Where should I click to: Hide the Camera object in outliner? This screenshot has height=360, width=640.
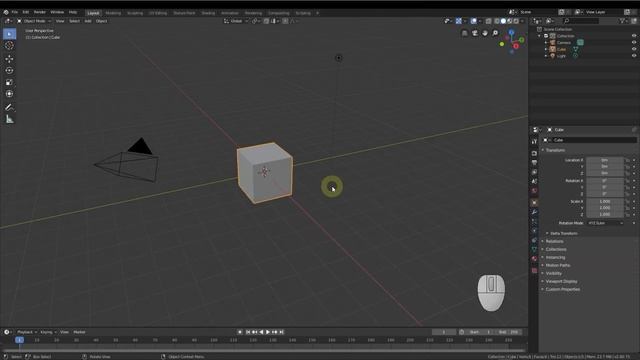pos(634,42)
